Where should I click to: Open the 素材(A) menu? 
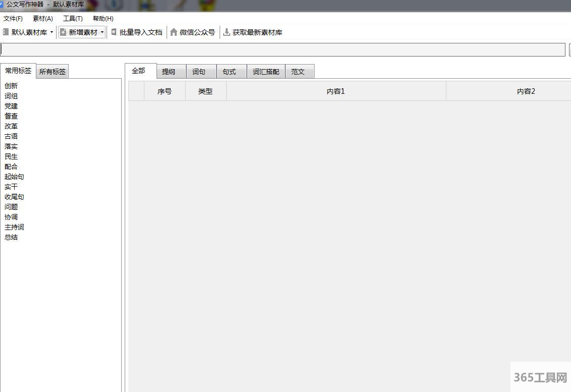click(x=42, y=19)
